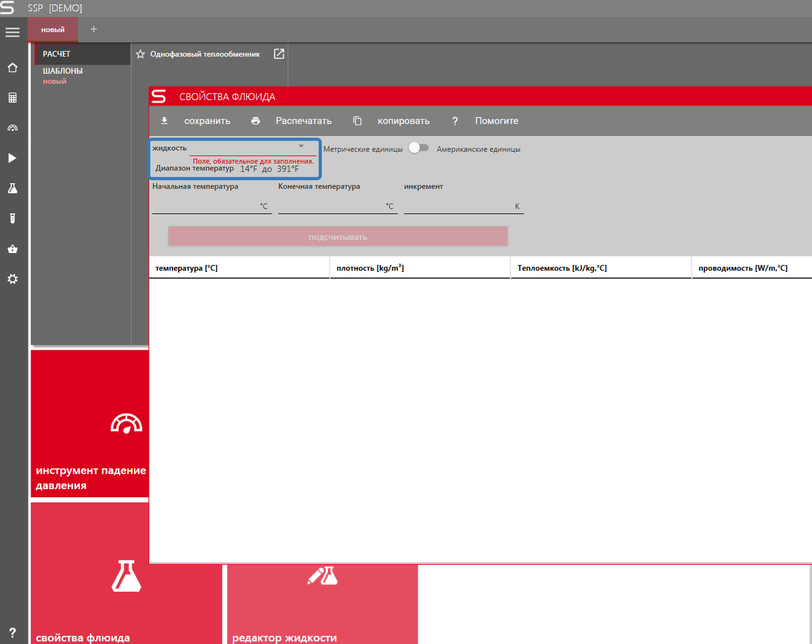Screen dimensions: 812x644
Task: Click the Диапазон температур text
Action: (194, 168)
